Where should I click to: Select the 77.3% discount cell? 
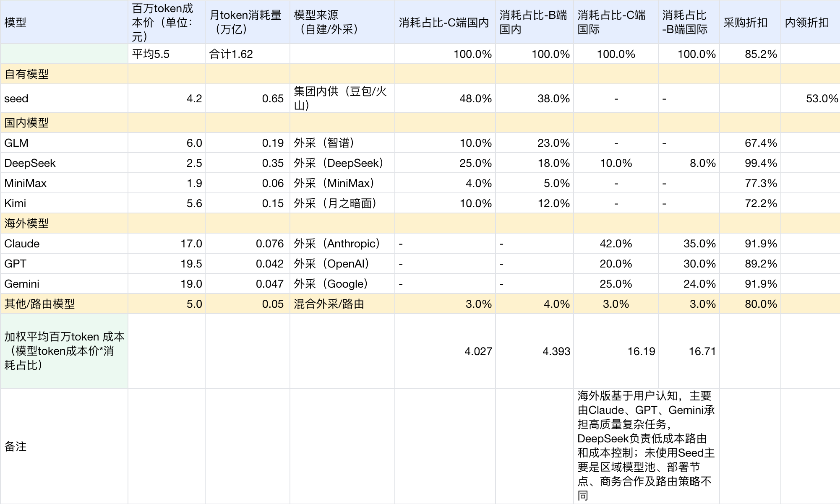750,183
